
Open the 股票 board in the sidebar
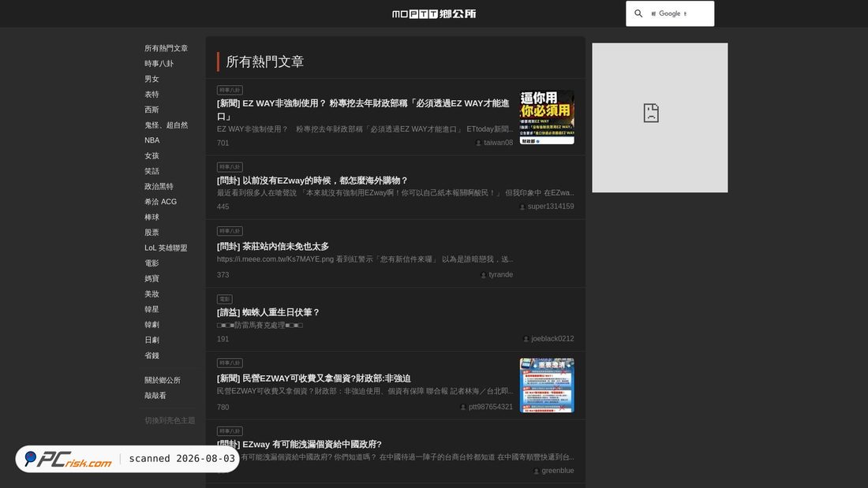pyautogui.click(x=152, y=233)
